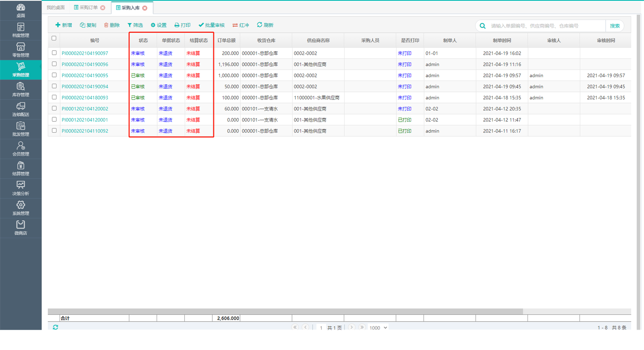
Task: Open 库存管理 in the sidebar
Action: click(x=21, y=89)
